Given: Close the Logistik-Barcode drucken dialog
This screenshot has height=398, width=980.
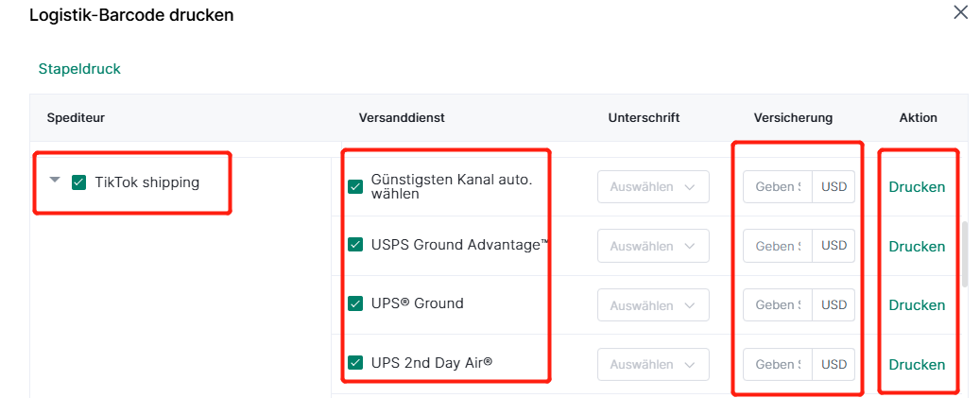Looking at the screenshot, I should coord(960,12).
